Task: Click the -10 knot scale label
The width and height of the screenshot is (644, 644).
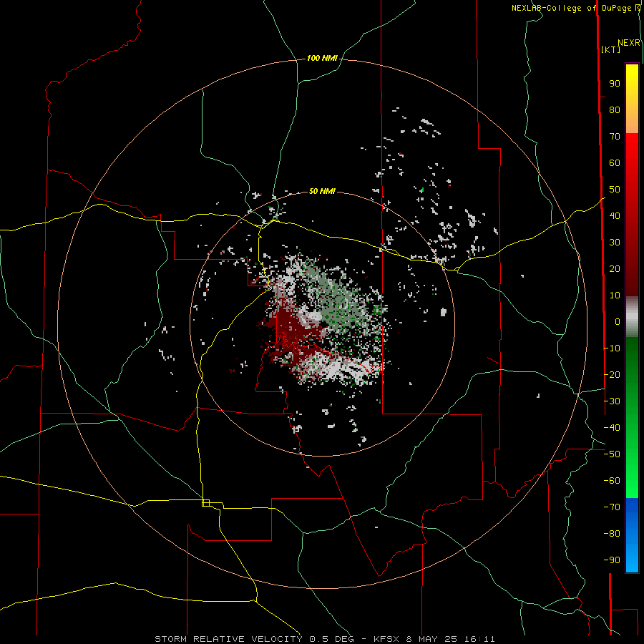Action: (612, 348)
